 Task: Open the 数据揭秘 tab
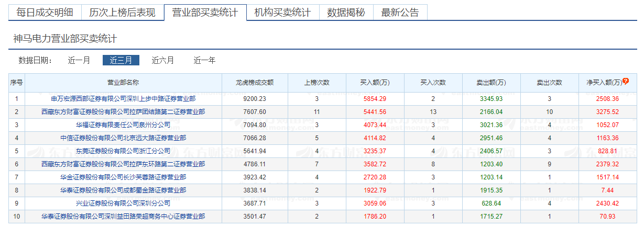tap(346, 13)
